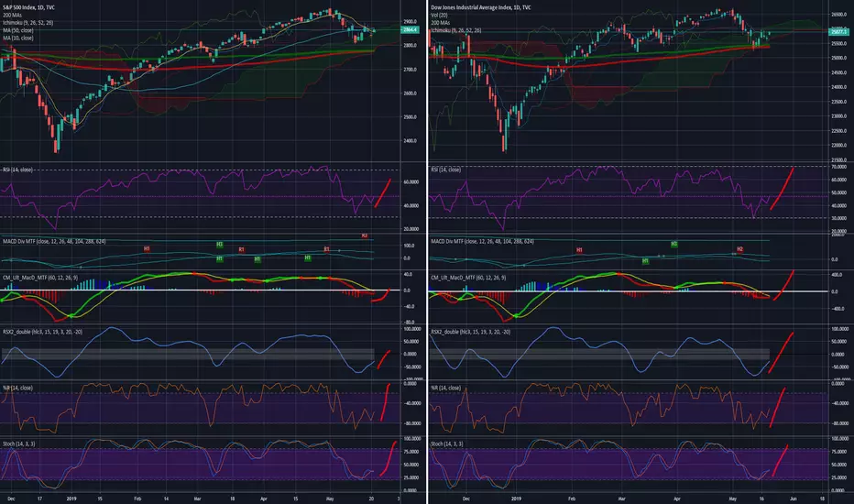Click 400.0 on the Dow CM_Ult_MacD scale

[x=838, y=275]
